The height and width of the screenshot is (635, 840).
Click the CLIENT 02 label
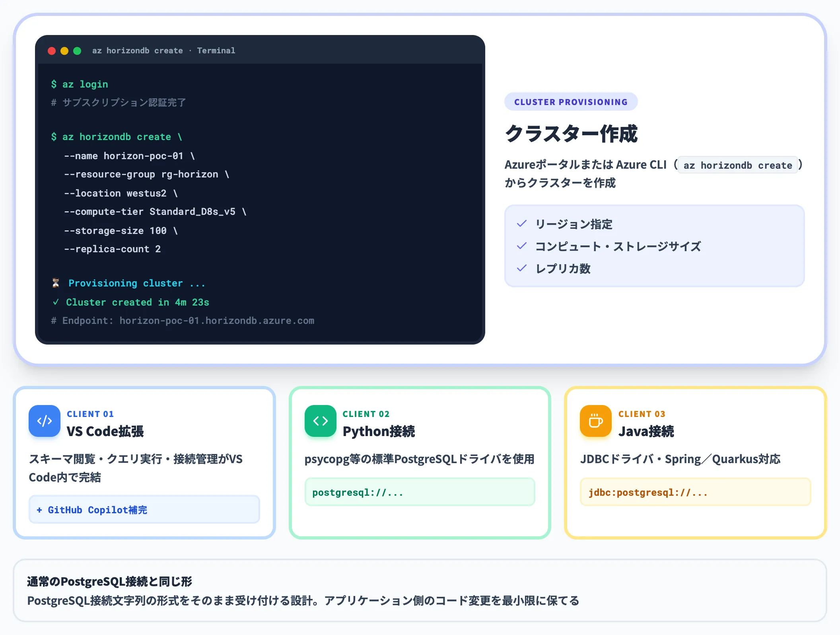point(366,414)
